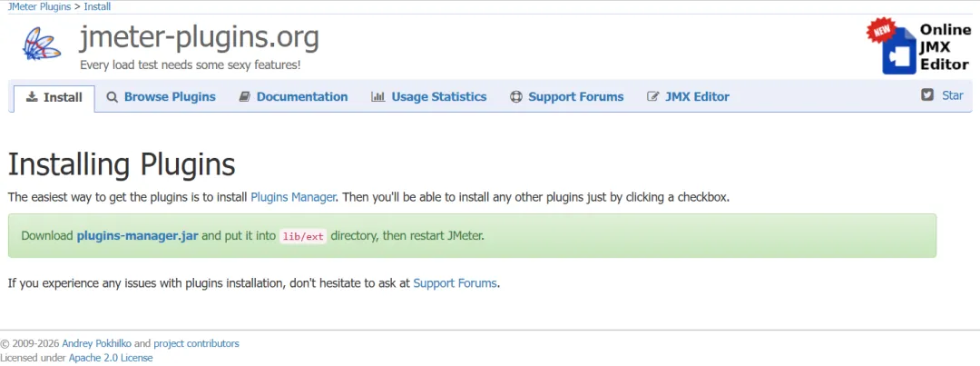Download the plugins-manager.jar file
Image resolution: width=980 pixels, height=366 pixels.
click(137, 236)
